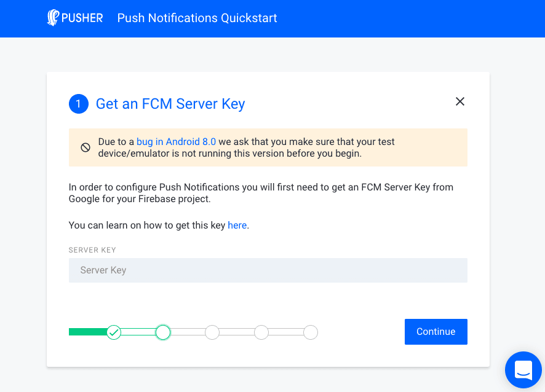Click the Pusher logo icon in the header
This screenshot has width=545, height=392.
52,18
